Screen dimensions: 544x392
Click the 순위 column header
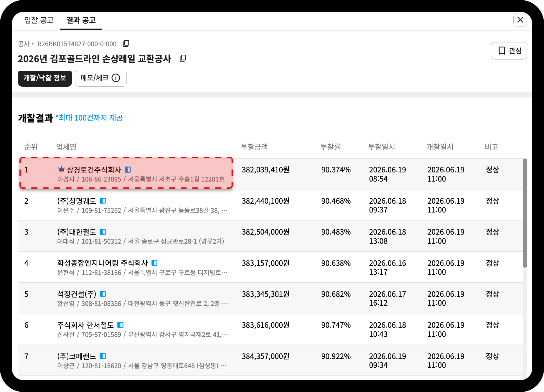point(31,147)
